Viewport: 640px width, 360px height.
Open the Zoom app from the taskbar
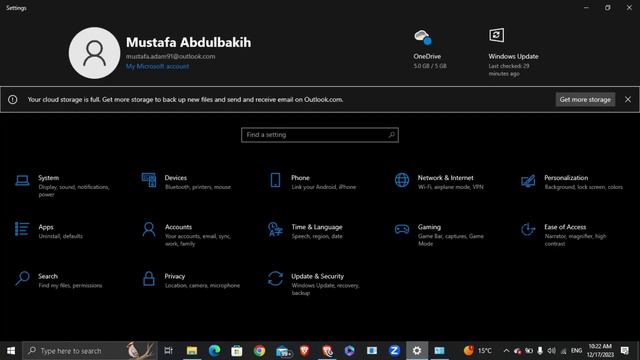(394, 351)
